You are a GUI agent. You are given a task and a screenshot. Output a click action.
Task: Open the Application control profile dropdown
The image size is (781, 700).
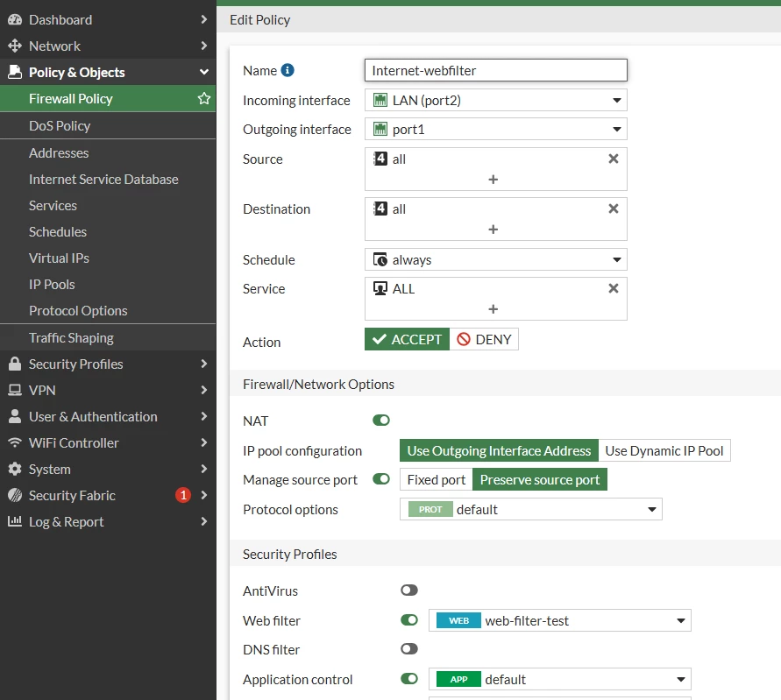560,679
